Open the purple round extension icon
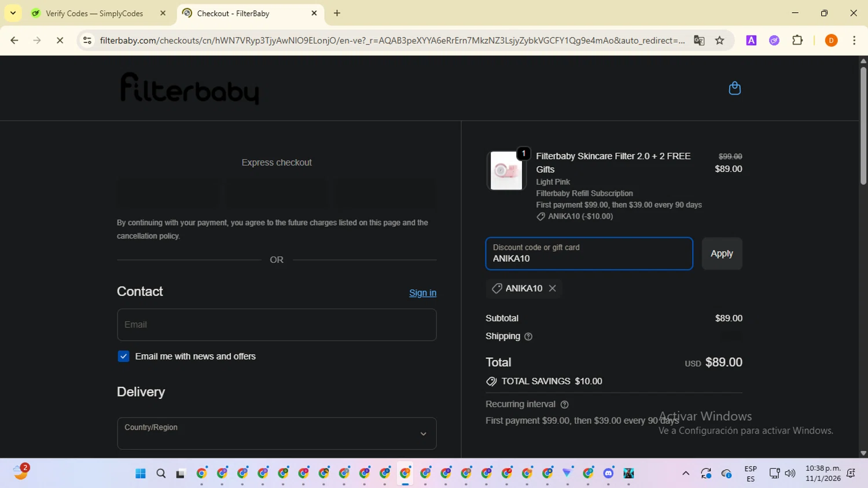 [774, 41]
